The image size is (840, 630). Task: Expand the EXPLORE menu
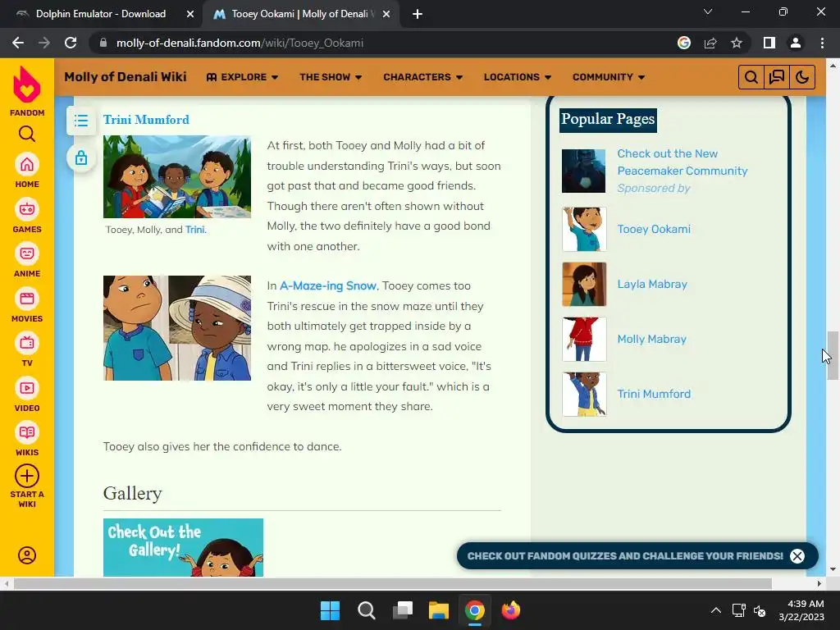point(242,77)
